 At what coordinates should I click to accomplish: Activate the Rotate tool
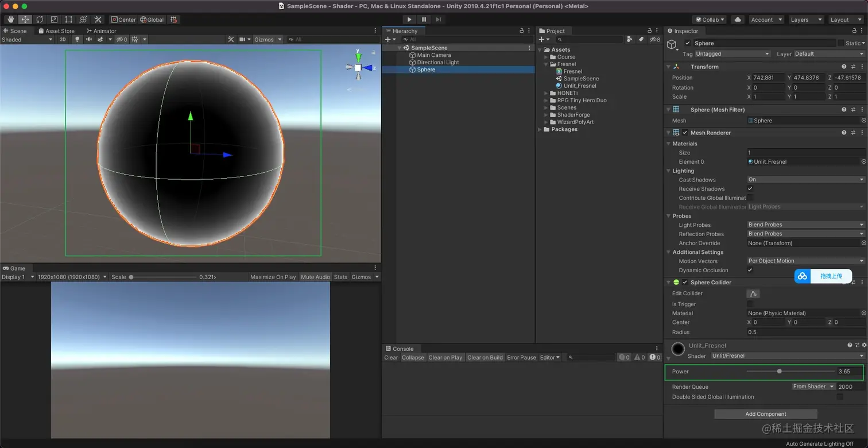[40, 20]
